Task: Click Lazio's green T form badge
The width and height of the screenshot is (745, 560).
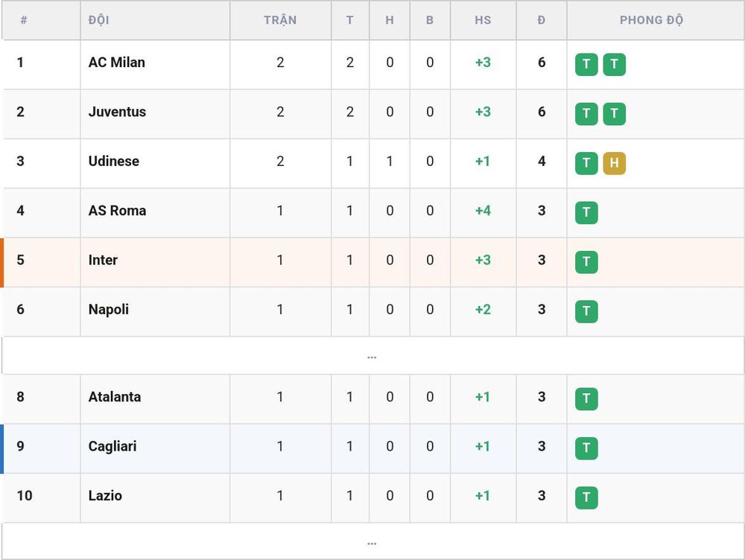Action: pos(586,497)
